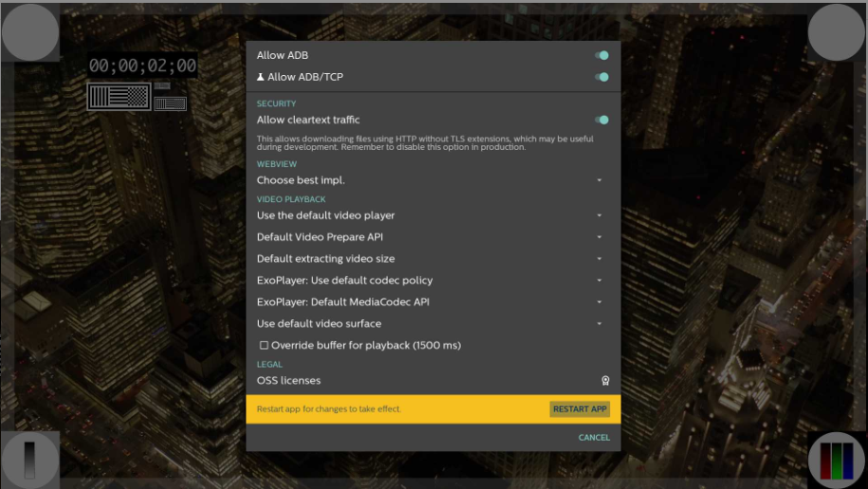Click the gray circle in the top-left corner
868x489 pixels.
(x=30, y=31)
